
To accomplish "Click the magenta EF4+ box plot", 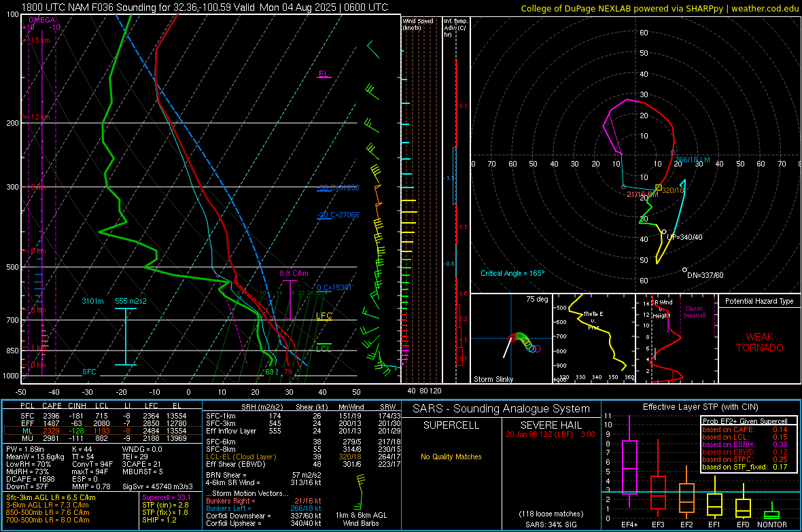I will 629,462.
